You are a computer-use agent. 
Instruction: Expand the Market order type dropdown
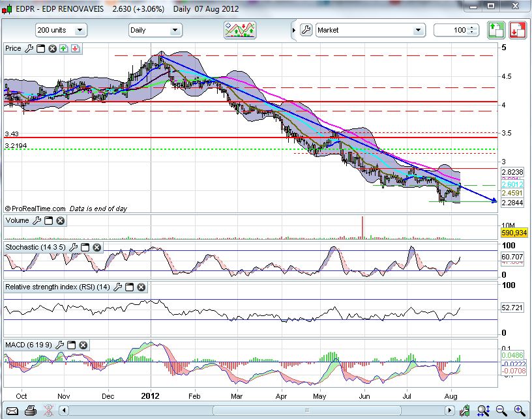pyautogui.click(x=370, y=30)
